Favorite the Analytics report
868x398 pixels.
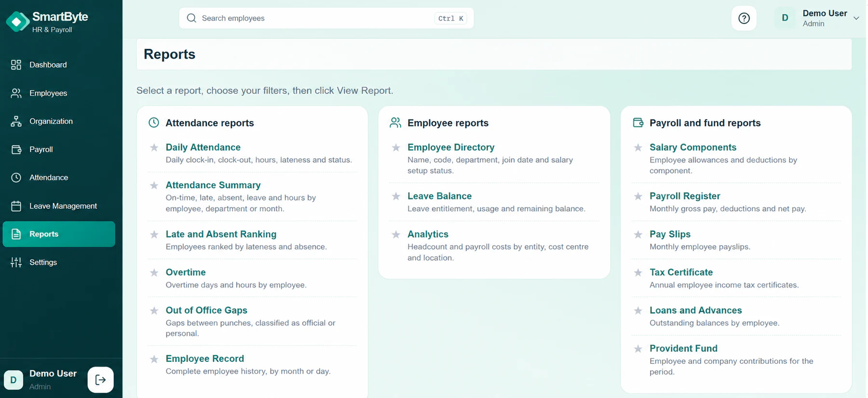(396, 234)
